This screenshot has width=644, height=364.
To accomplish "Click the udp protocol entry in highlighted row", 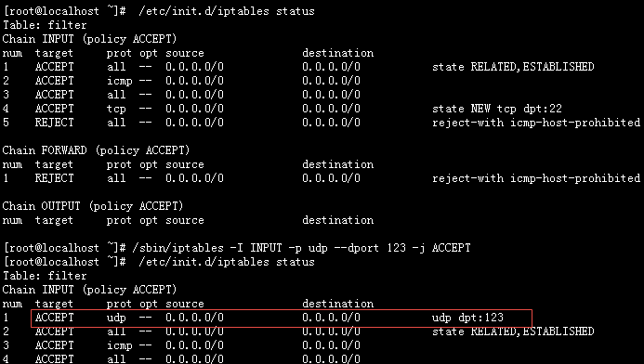I will click(116, 318).
